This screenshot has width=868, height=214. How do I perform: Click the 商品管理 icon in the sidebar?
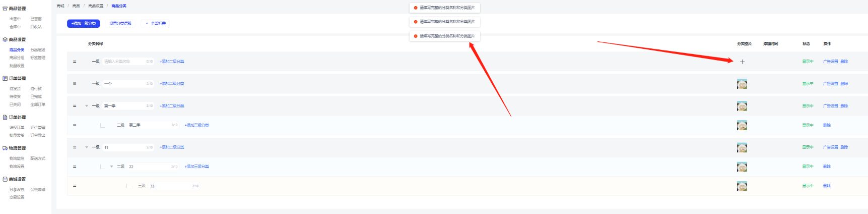(x=5, y=9)
